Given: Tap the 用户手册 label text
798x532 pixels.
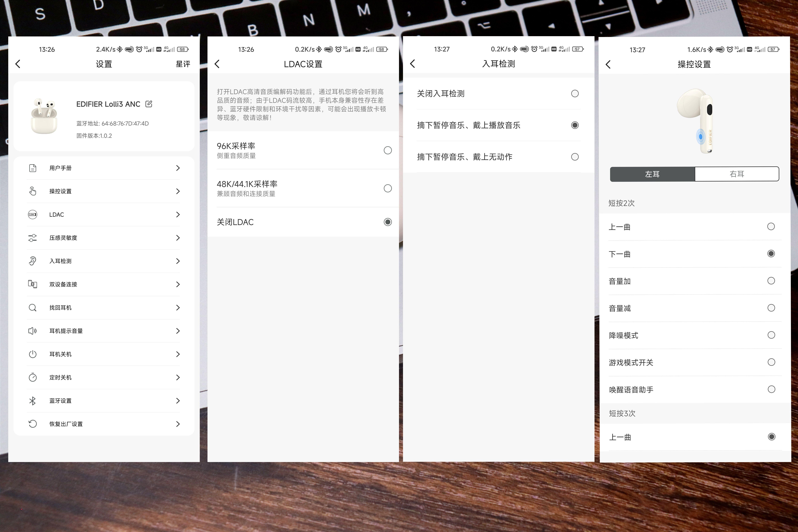Looking at the screenshot, I should pyautogui.click(x=60, y=168).
